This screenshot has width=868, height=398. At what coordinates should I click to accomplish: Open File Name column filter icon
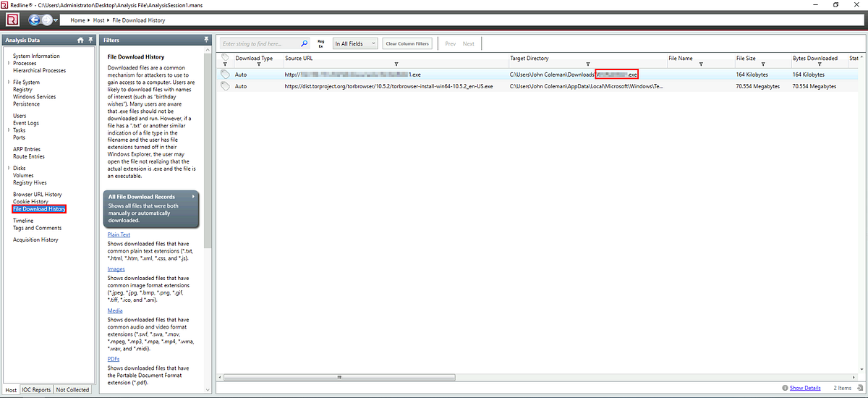click(701, 64)
